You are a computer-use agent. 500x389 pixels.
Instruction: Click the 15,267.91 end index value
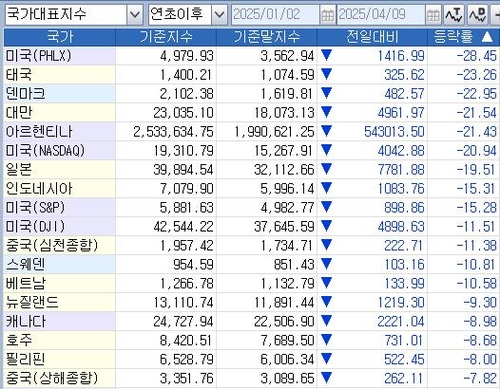pyautogui.click(x=284, y=151)
